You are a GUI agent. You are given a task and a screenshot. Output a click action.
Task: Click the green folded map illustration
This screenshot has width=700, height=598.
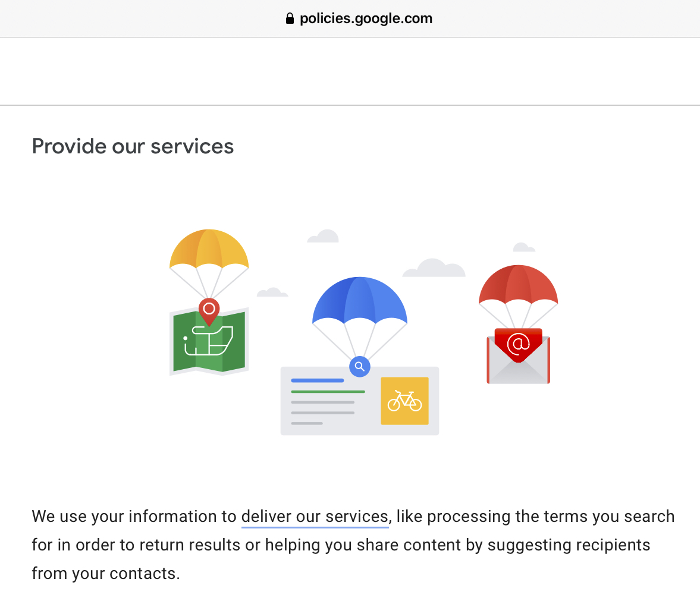[209, 341]
